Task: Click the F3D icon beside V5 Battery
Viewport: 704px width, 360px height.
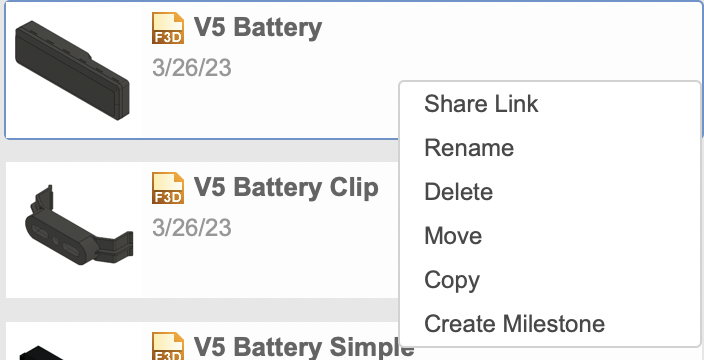Action: (168, 28)
